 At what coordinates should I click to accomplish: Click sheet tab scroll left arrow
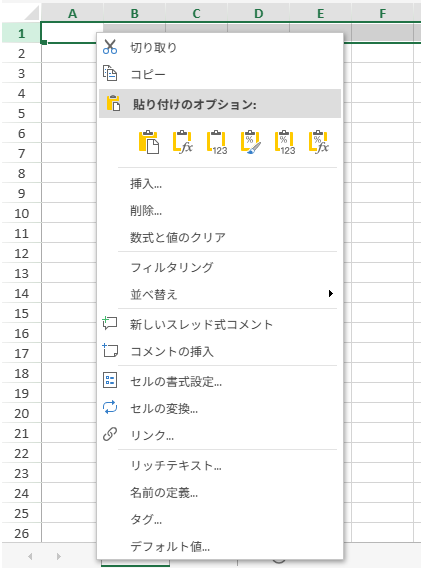point(30,556)
